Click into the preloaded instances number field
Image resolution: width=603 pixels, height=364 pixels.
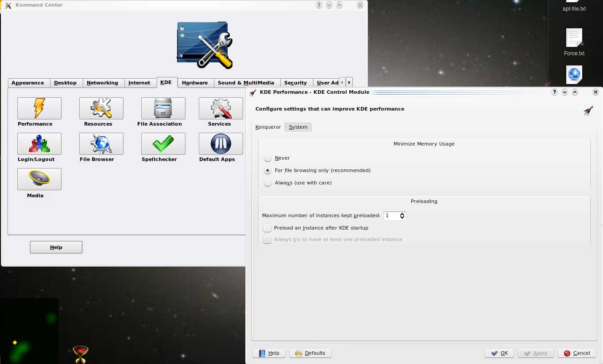coord(391,216)
